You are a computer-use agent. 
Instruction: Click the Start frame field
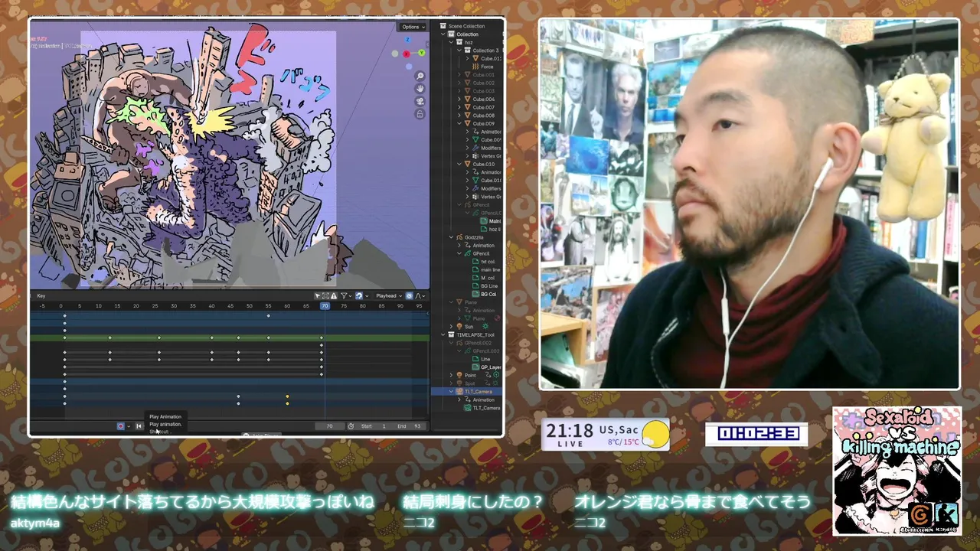click(374, 426)
